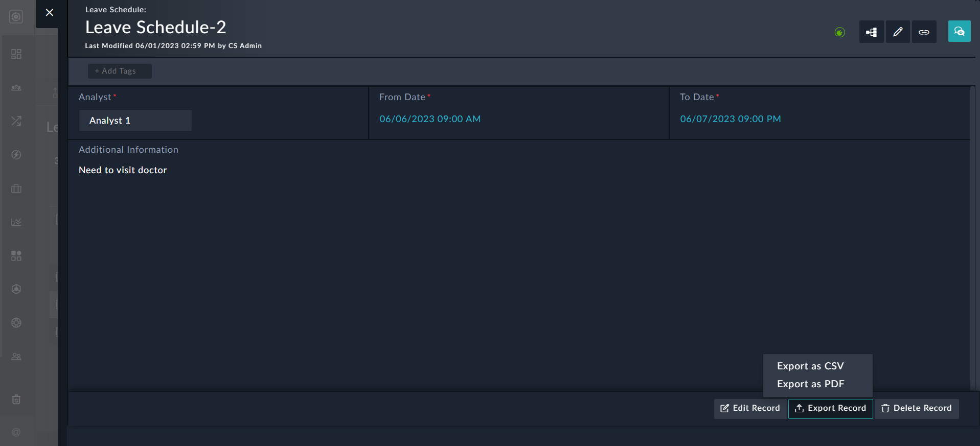
Task: Click the pencil edit icon in header
Action: coord(898,32)
